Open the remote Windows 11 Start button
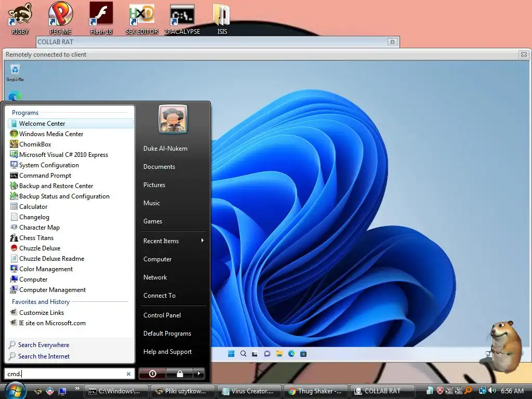The image size is (532, 399). point(231,354)
